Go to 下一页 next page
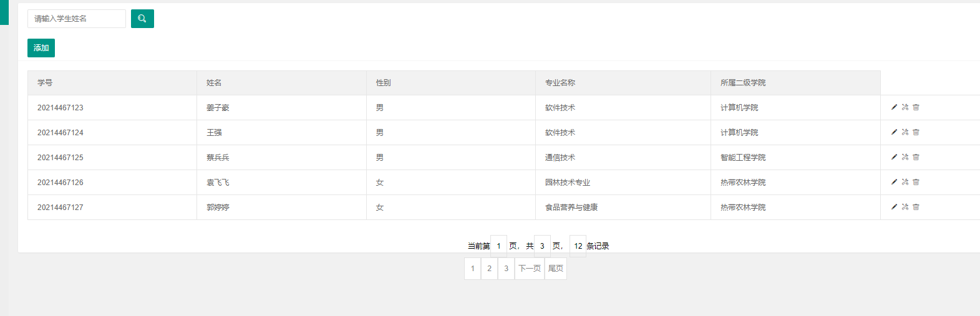The image size is (980, 316). 530,269
